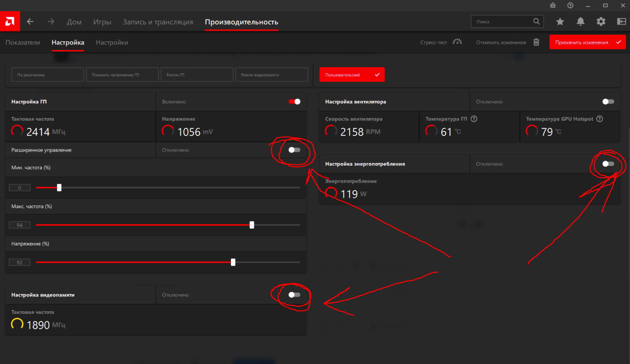
Task: Select the Пользовательский preset
Action: pos(352,75)
